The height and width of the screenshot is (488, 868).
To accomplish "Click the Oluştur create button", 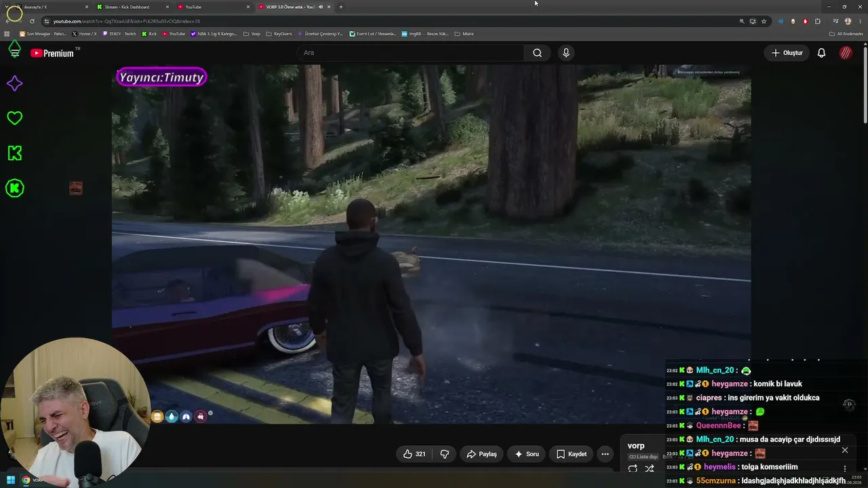I will [787, 53].
